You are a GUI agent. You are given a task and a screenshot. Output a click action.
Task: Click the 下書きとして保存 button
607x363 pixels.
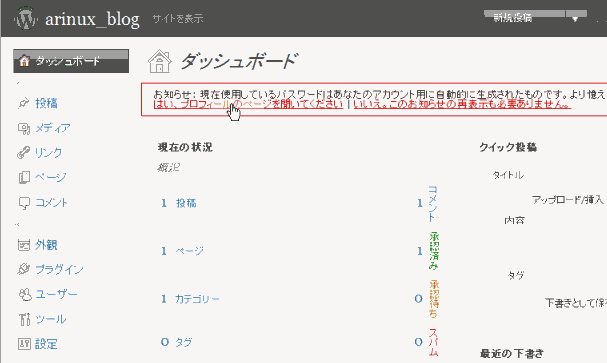click(x=576, y=303)
